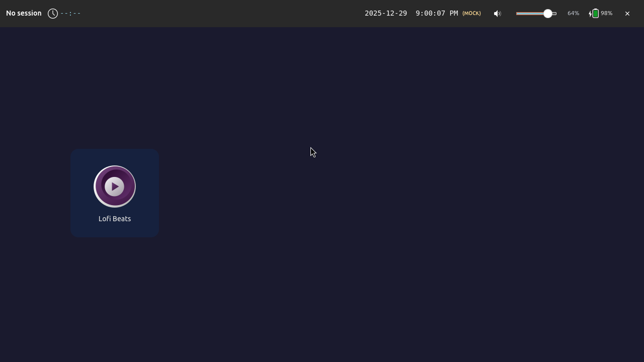644x362 pixels.
Task: Click the "Lofi Beats" text label
Action: 115,219
